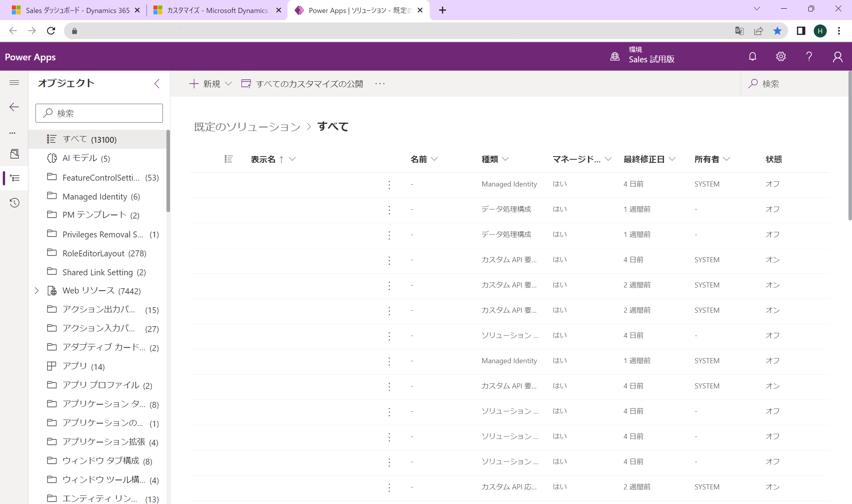The width and height of the screenshot is (852, 504).
Task: Select FeatureControlSetti... (53) folder
Action: 98,177
